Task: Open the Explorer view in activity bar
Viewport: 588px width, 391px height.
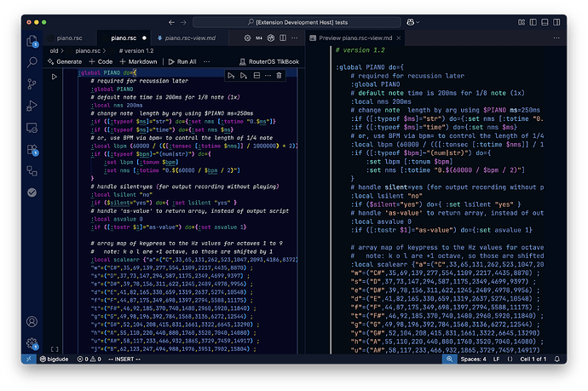Action: tap(32, 41)
